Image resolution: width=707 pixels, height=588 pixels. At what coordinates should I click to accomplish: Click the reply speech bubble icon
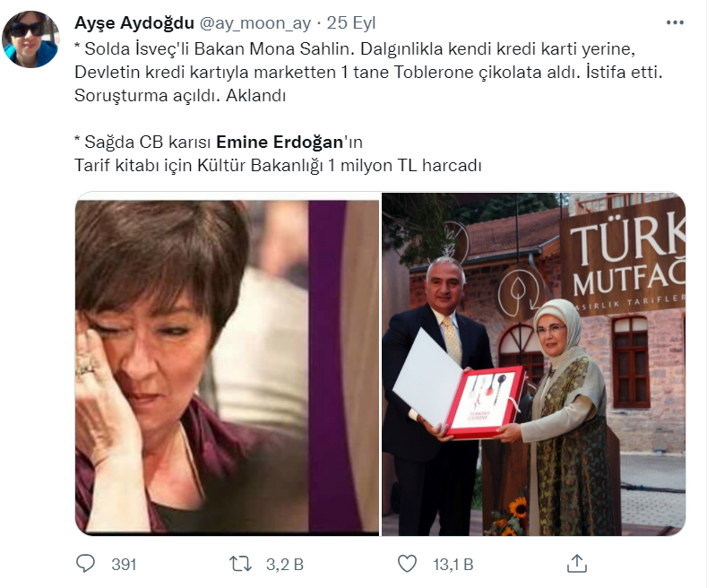coord(85,564)
